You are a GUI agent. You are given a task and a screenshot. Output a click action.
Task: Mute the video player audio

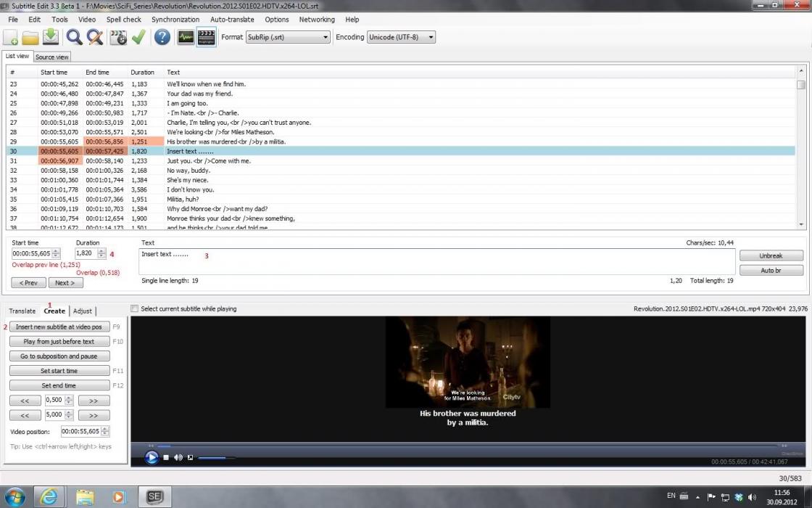pyautogui.click(x=178, y=457)
